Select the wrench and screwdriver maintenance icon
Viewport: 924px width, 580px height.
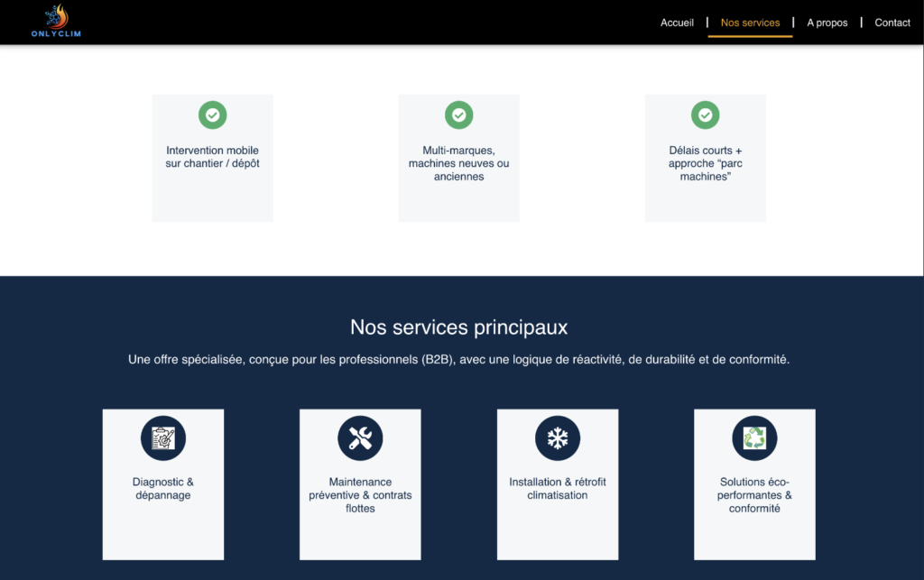click(360, 438)
